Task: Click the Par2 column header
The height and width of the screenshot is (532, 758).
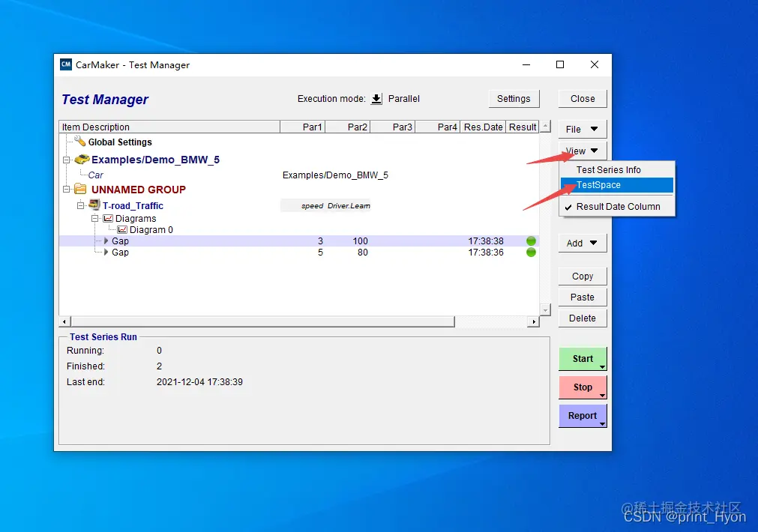Action: (348, 127)
